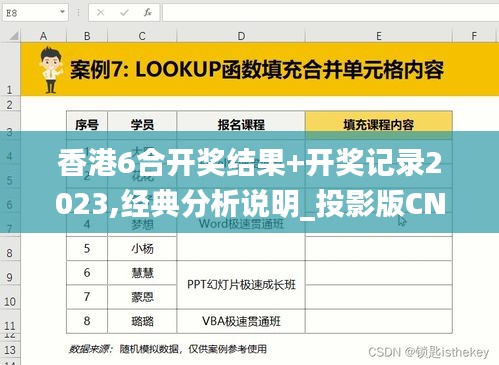The height and width of the screenshot is (365, 499).
Task: Click the student cell 梦想
Action: (142, 225)
